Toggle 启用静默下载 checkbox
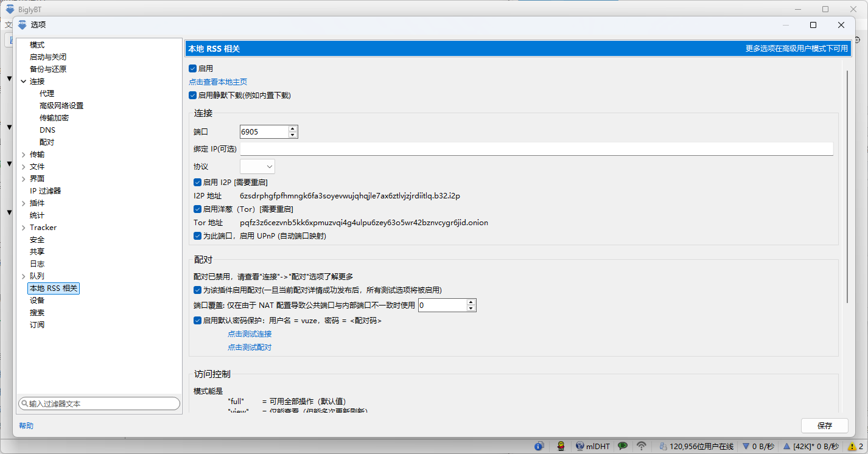 [192, 96]
